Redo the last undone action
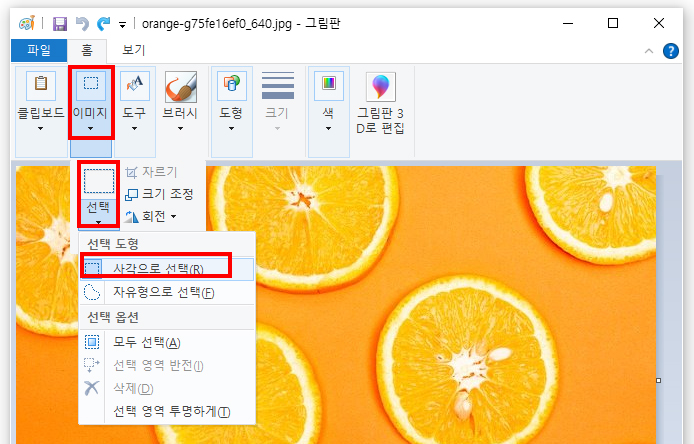694x444 pixels. (104, 23)
